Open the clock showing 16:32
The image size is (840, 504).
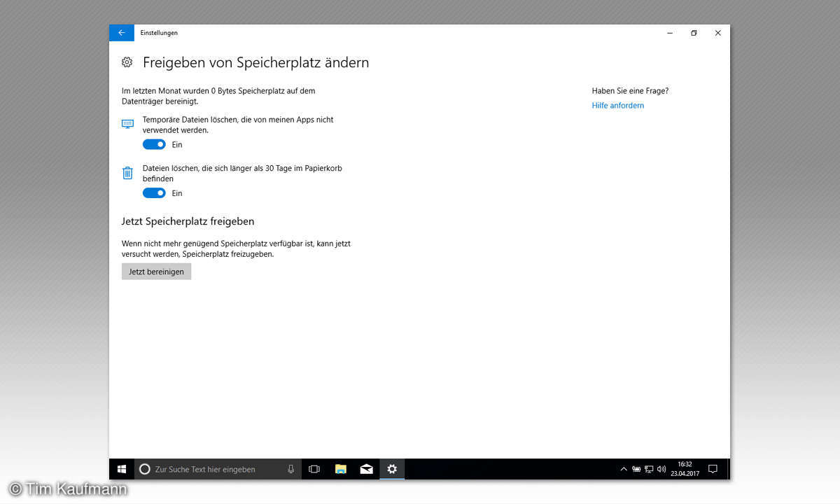coord(685,469)
